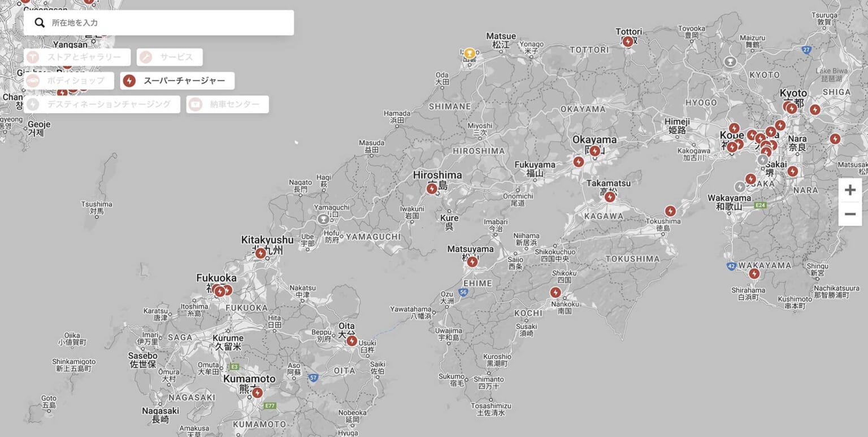This screenshot has width=868, height=437.
Task: Enable the デスティネーションチャージング filter
Action: coord(102,104)
